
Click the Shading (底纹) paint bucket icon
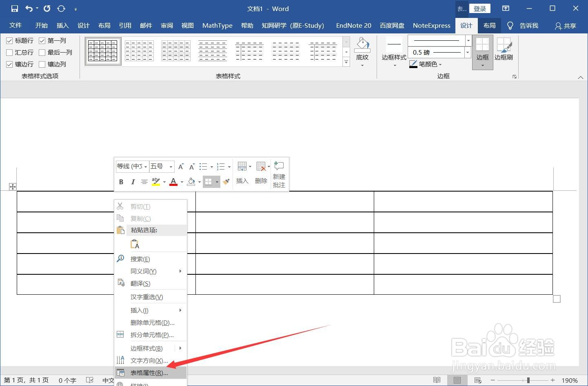tap(362, 45)
